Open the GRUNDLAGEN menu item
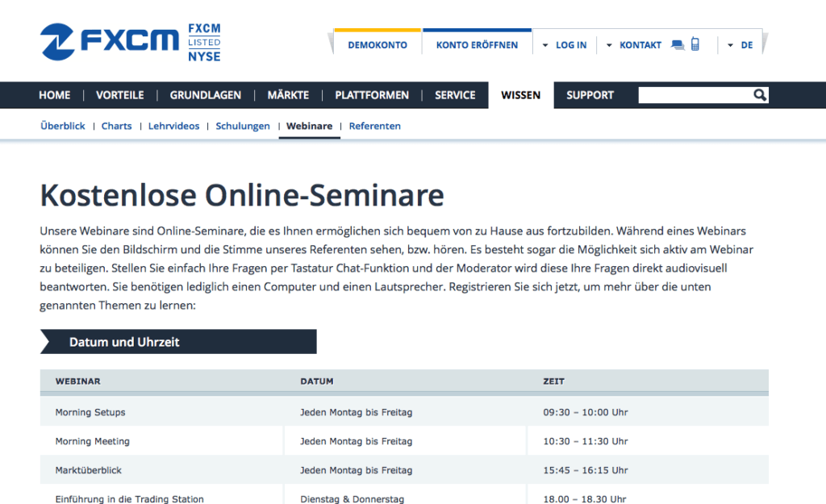This screenshot has width=826, height=504. click(x=206, y=95)
